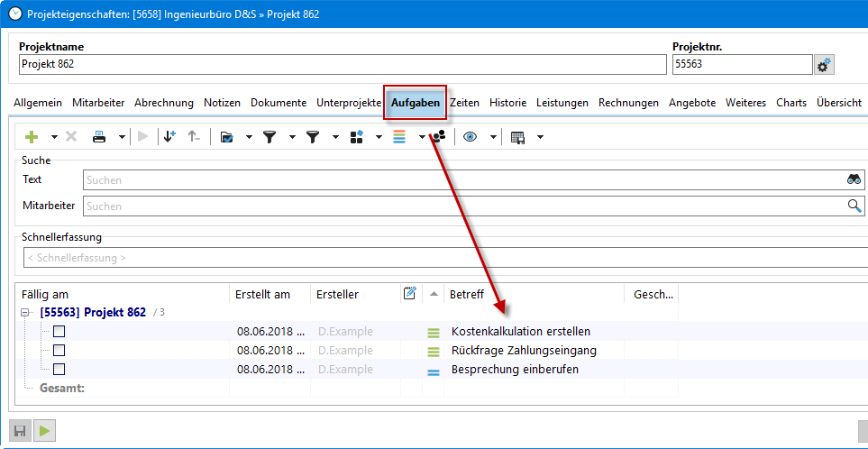Open the dropdown arrow next to printer icon
Image resolution: width=868 pixels, height=449 pixels.
(x=121, y=137)
